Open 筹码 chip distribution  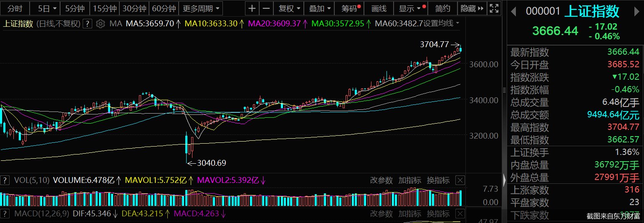[x=350, y=8]
